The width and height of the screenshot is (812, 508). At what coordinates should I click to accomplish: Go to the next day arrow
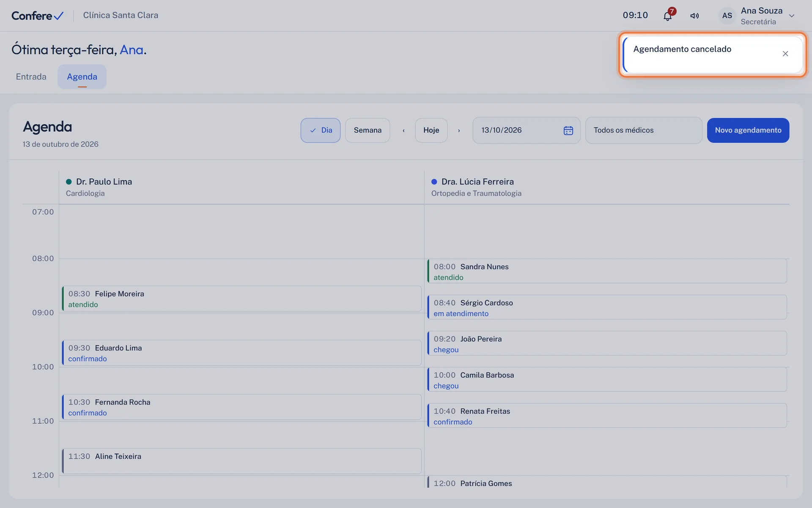pos(459,130)
